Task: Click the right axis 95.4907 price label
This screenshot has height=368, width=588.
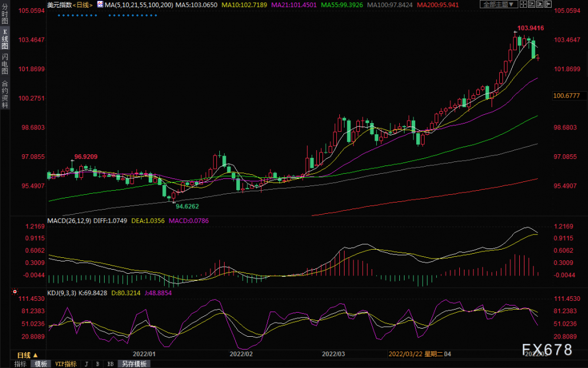Action: coord(565,185)
